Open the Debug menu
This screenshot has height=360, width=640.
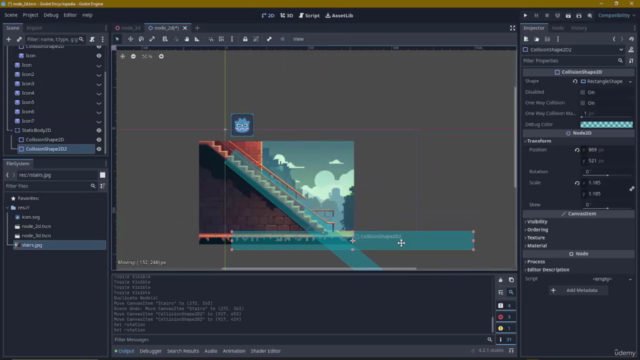pos(51,15)
